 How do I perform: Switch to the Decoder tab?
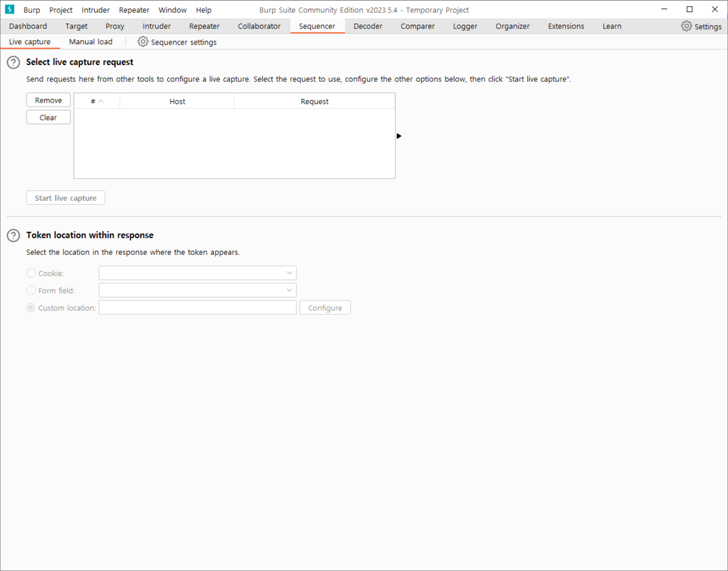368,26
